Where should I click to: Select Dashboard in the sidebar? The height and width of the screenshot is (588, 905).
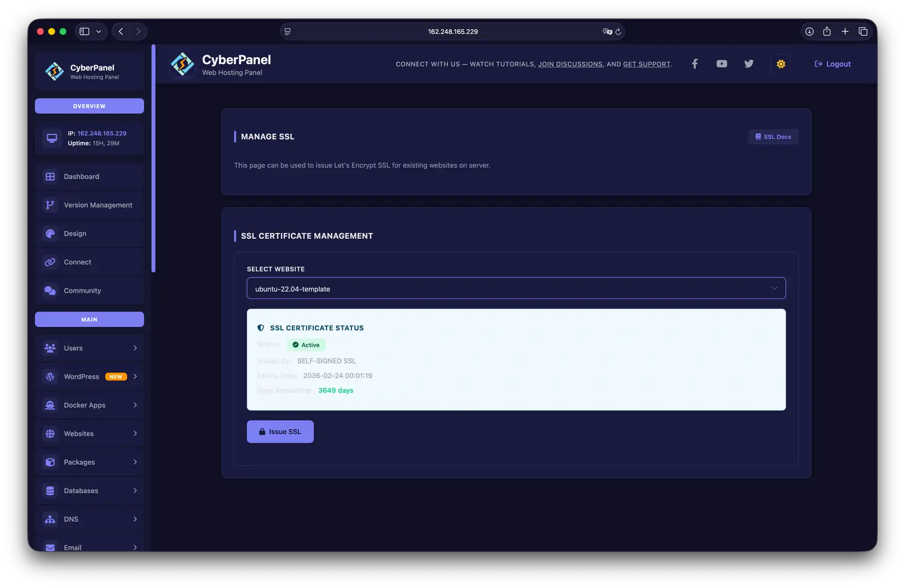(x=81, y=176)
